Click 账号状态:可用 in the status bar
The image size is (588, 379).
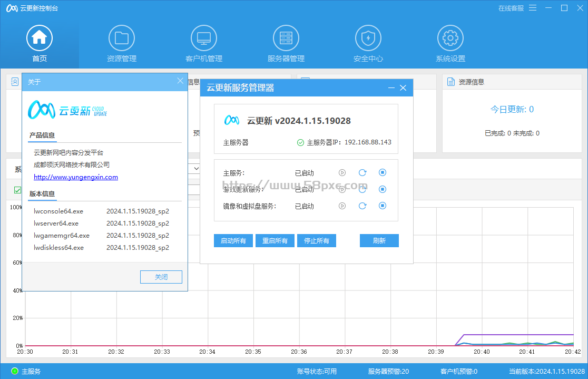pos(317,372)
